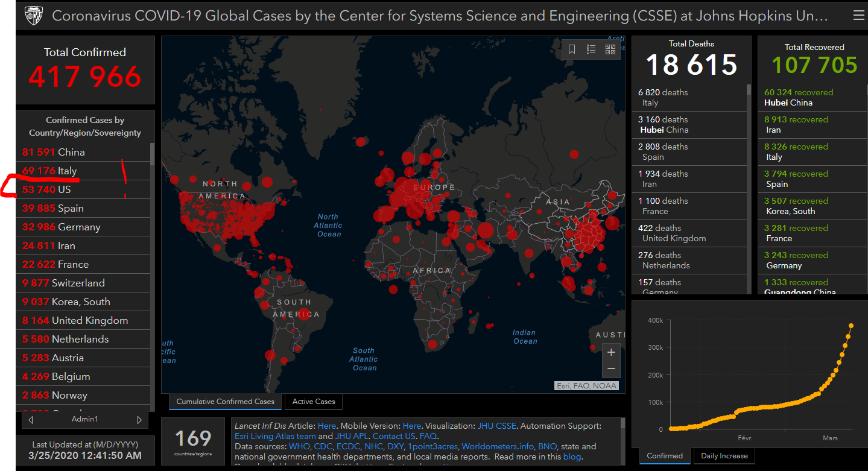Open the map bookmarks icon
This screenshot has height=471, width=868.
coord(572,49)
